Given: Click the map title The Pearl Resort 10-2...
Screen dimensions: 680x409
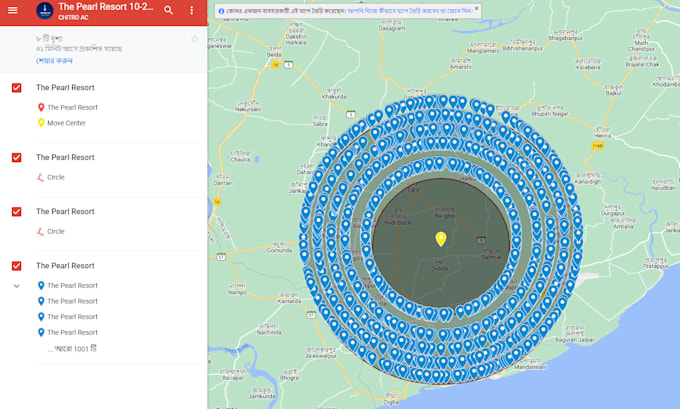Looking at the screenshot, I should click(x=106, y=7).
